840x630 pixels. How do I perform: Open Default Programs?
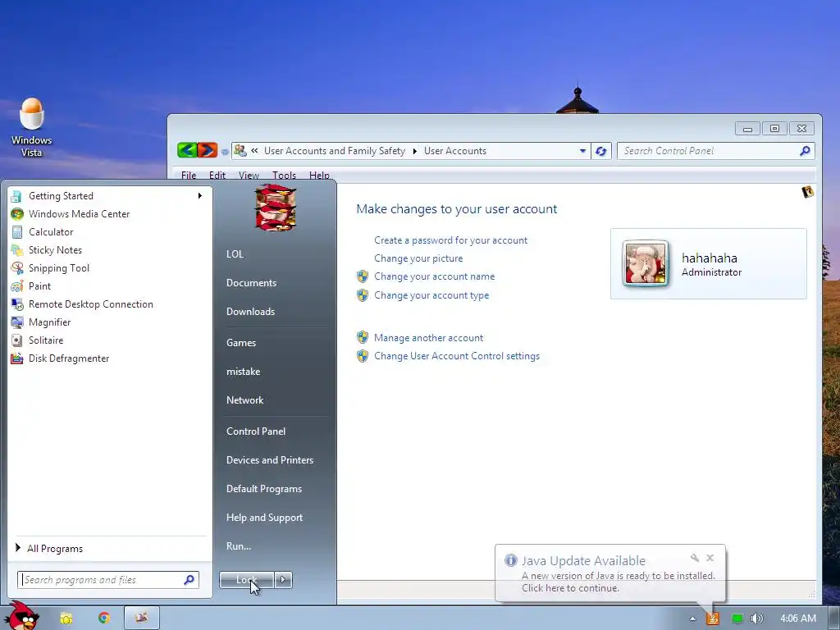[264, 489]
